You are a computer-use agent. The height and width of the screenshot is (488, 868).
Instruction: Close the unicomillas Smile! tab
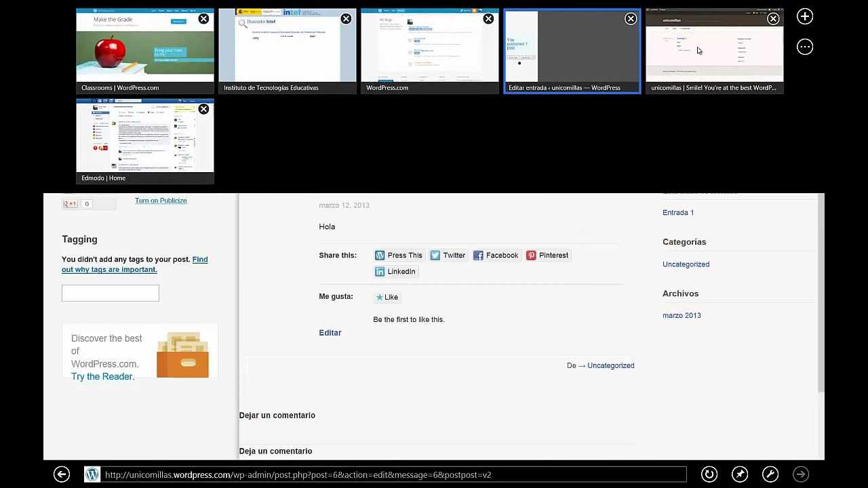pyautogui.click(x=773, y=19)
